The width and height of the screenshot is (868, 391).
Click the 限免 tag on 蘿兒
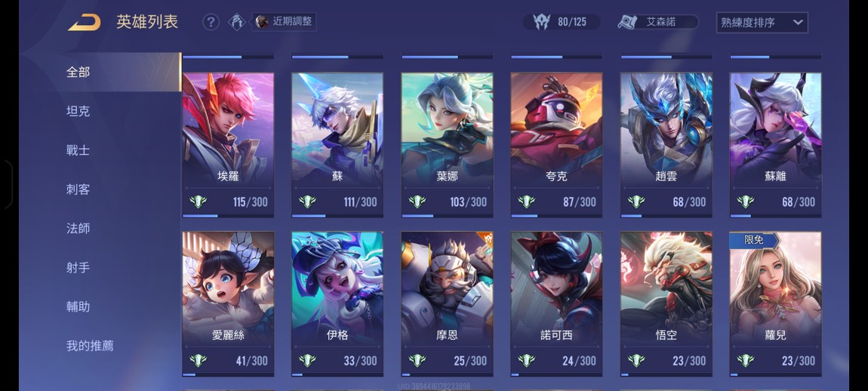[754, 240]
